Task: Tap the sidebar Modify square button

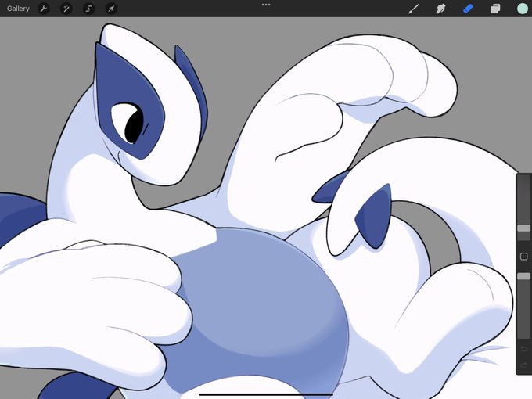Action: point(523,257)
